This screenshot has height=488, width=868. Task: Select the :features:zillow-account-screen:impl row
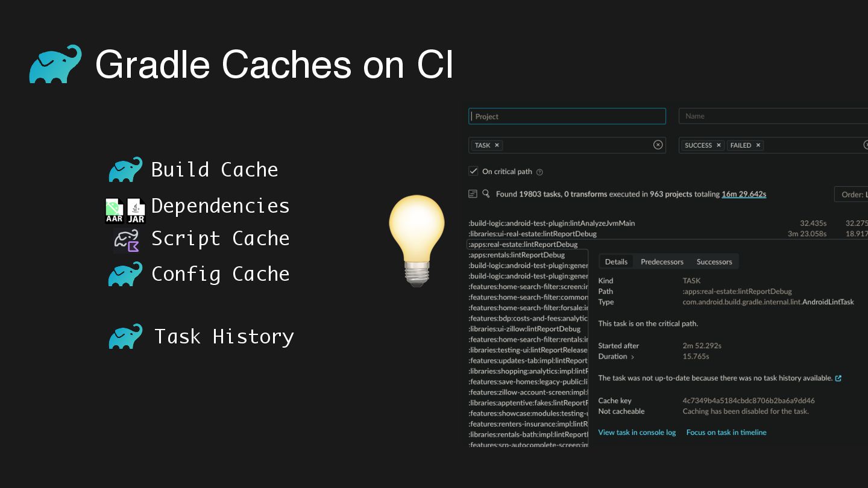click(528, 392)
